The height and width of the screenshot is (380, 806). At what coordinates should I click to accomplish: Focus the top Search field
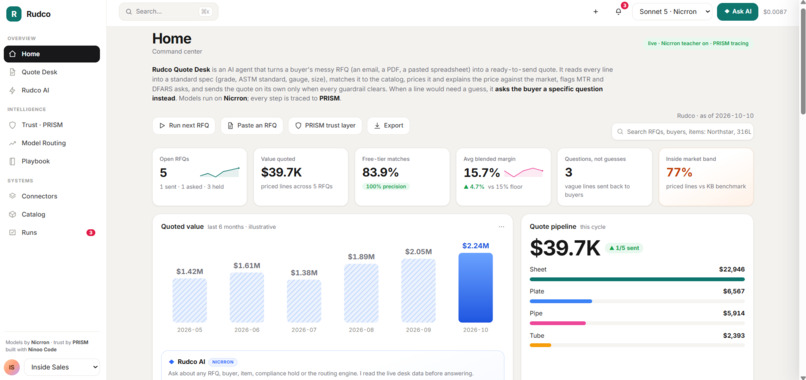pos(169,11)
